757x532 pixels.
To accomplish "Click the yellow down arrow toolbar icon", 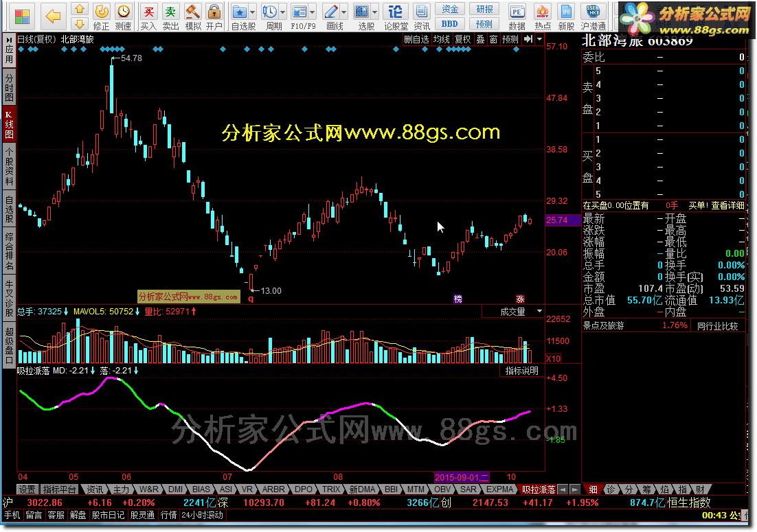I will 80,23.
